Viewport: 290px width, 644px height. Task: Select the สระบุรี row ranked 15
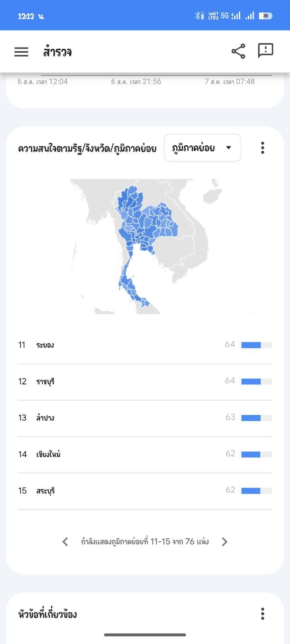click(x=145, y=491)
